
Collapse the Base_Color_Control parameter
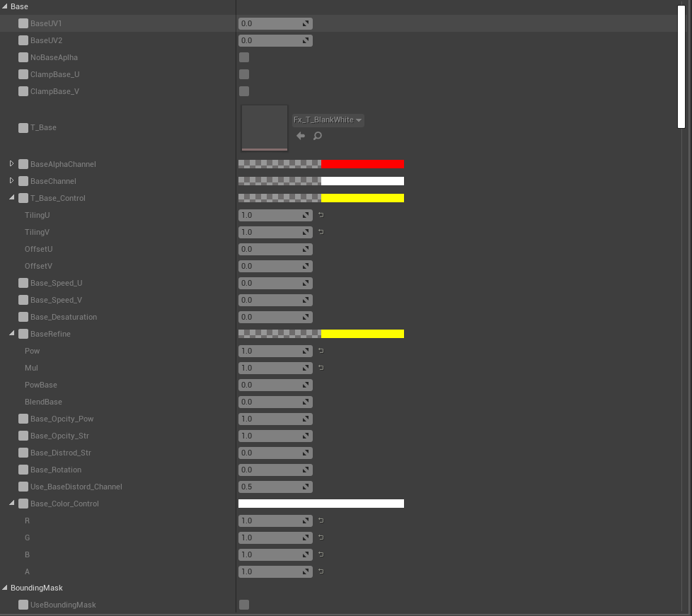[x=12, y=503]
